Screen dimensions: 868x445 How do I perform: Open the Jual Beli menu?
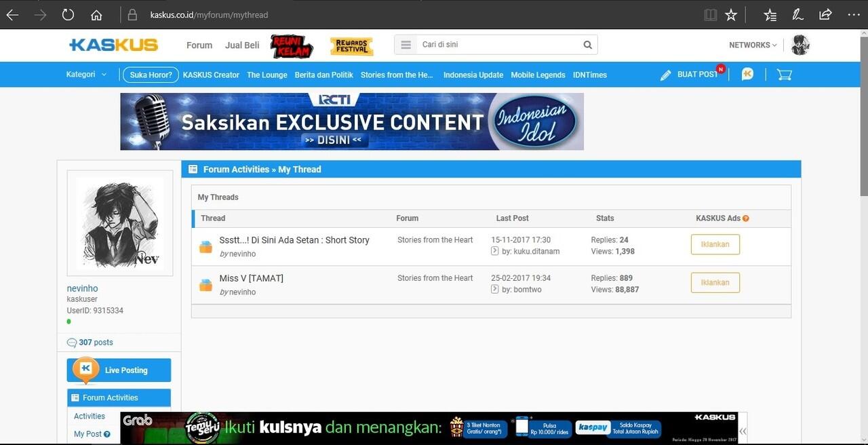click(x=242, y=45)
